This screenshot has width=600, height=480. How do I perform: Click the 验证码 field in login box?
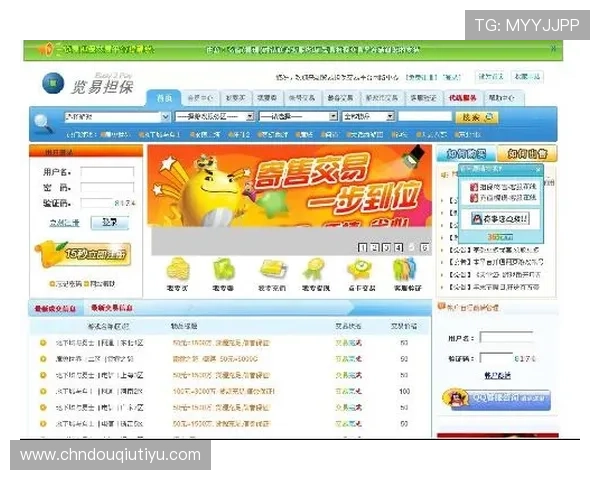click(96, 203)
